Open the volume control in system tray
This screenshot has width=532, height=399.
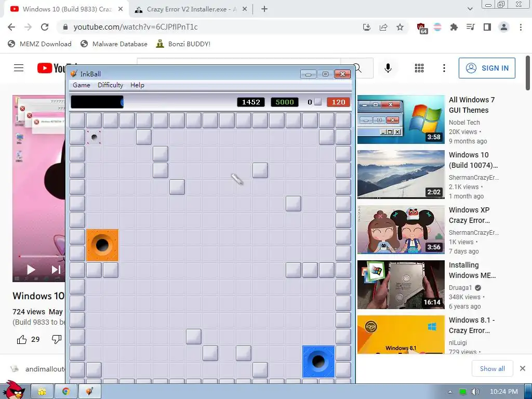[475, 392]
